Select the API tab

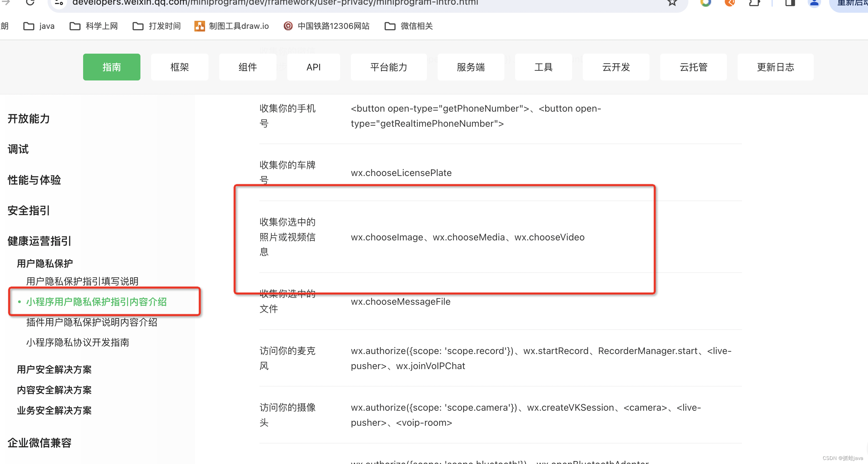coord(313,67)
